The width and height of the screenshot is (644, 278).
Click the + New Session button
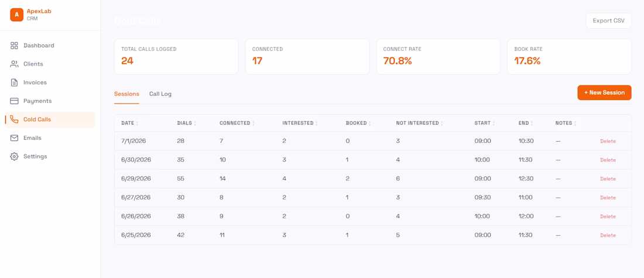(x=604, y=93)
